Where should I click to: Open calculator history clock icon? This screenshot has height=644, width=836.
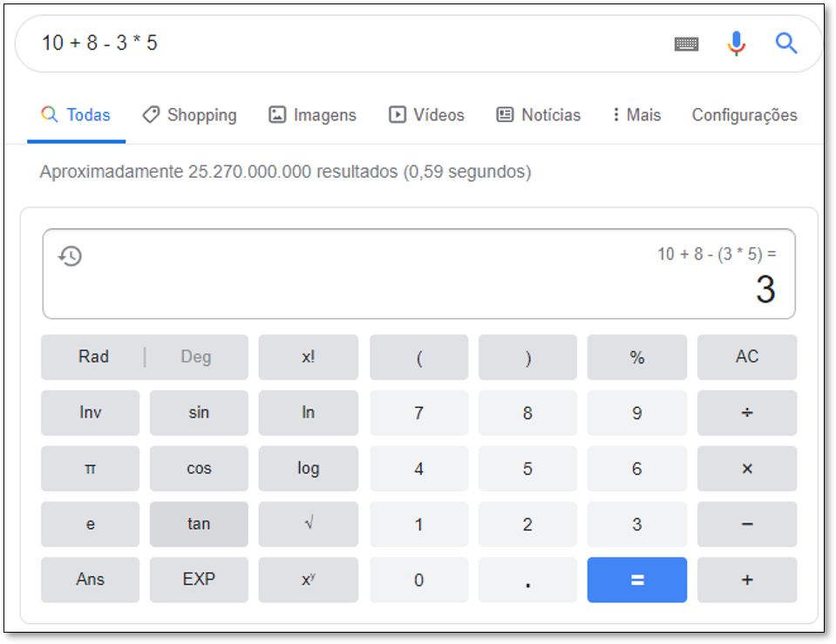pos(70,256)
